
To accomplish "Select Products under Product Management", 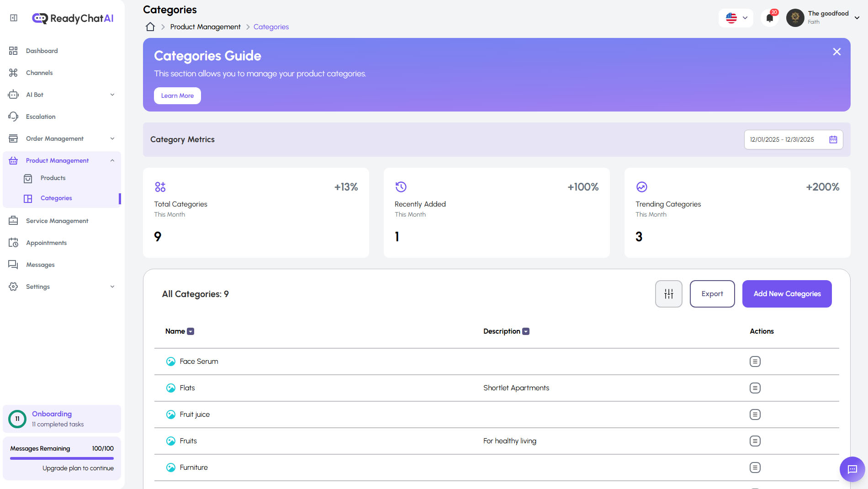I will (53, 178).
